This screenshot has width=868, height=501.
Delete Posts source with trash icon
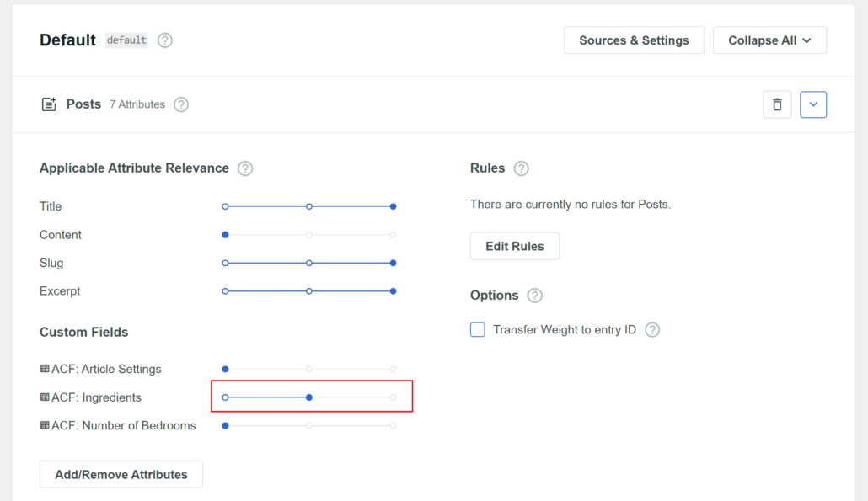pyautogui.click(x=777, y=104)
